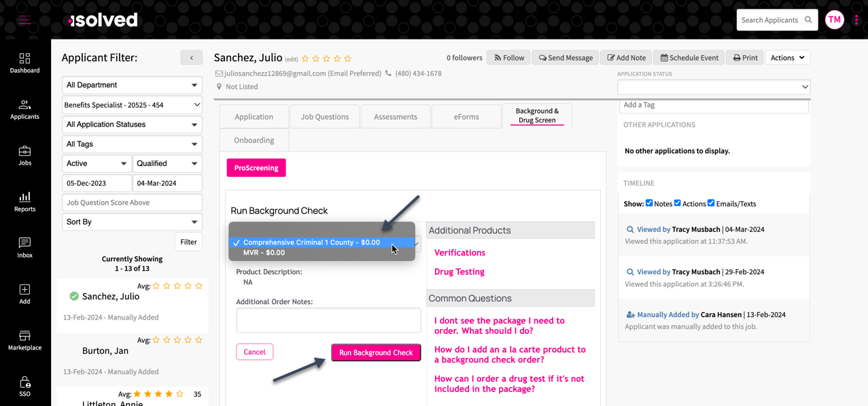
Task: Click the hamburger menu icon
Action: point(25,20)
